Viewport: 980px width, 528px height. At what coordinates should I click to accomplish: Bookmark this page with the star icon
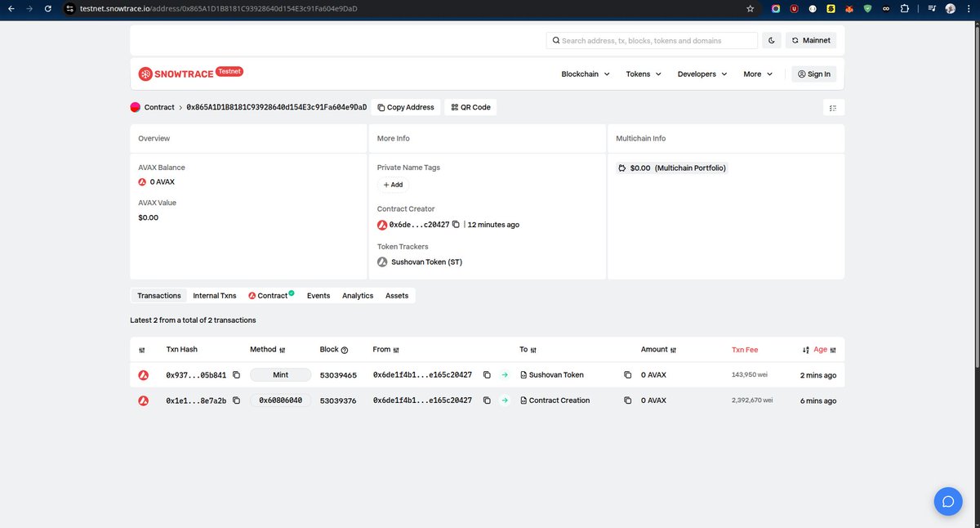click(x=751, y=8)
